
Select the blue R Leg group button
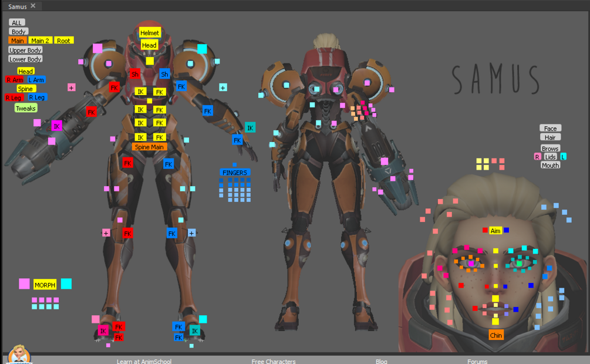[37, 97]
